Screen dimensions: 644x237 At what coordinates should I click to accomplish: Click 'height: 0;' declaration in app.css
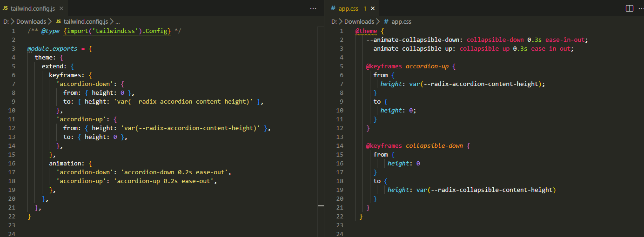(398, 110)
